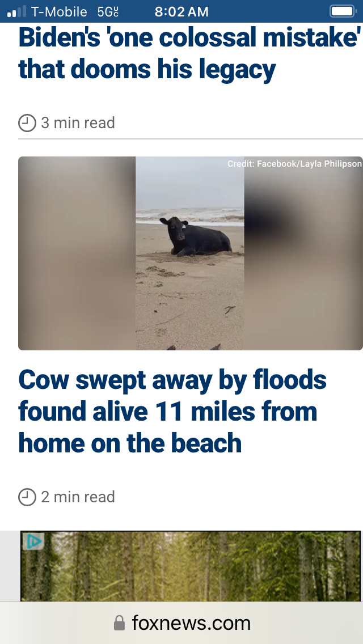Screen dimensions: 363x644
Task: Tap the forest advertisement banner
Action: click(191, 566)
